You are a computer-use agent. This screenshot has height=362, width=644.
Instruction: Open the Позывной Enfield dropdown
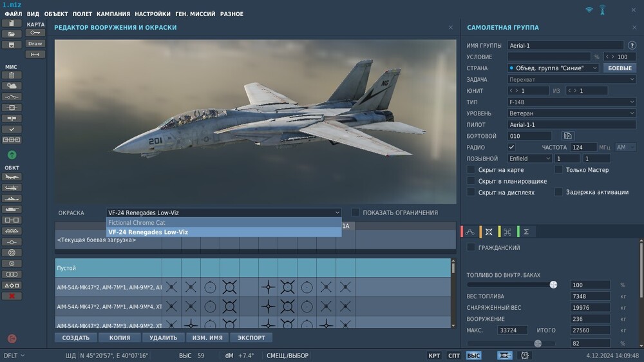[x=529, y=158]
